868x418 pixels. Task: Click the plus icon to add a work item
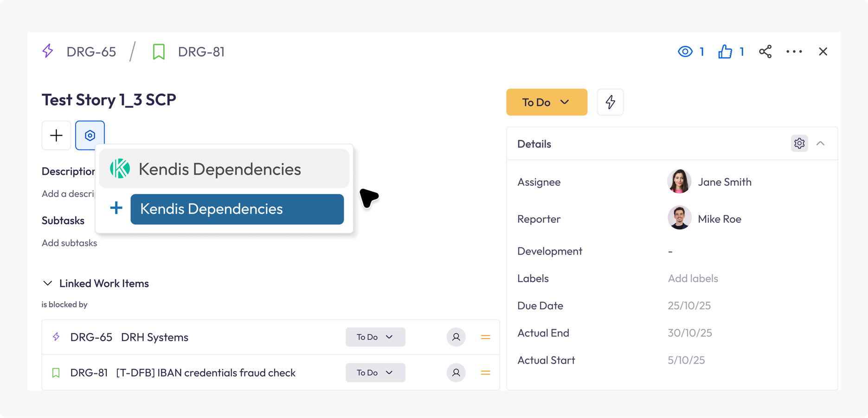56,135
